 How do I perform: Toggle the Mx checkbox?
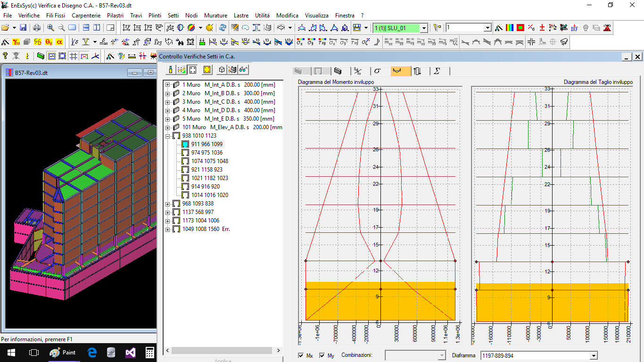click(x=301, y=355)
